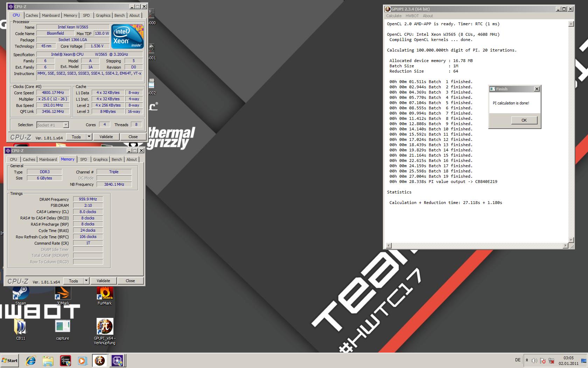Click Tools button in lower CPU-Z
This screenshot has width=588, height=368.
point(73,281)
